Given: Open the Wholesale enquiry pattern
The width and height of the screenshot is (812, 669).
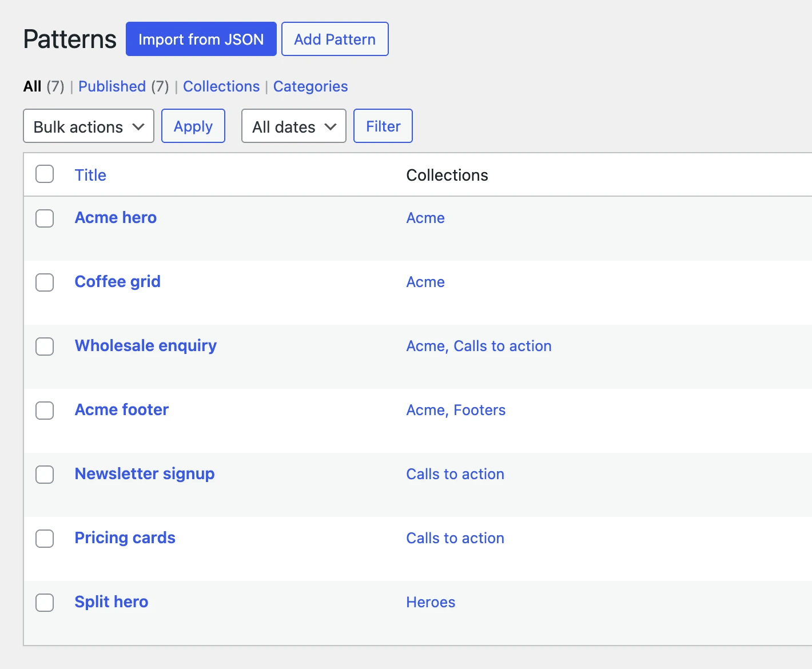Looking at the screenshot, I should (x=146, y=346).
